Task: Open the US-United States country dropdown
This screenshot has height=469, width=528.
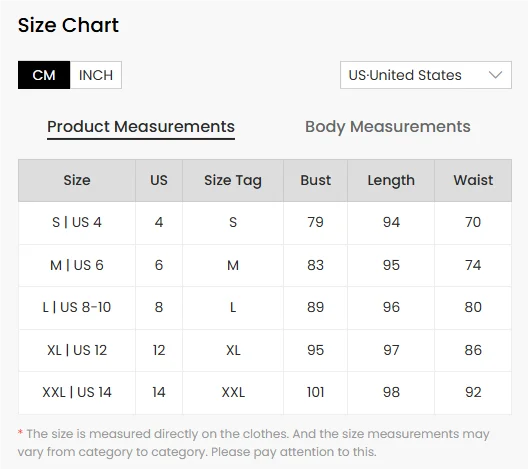Action: coord(426,75)
